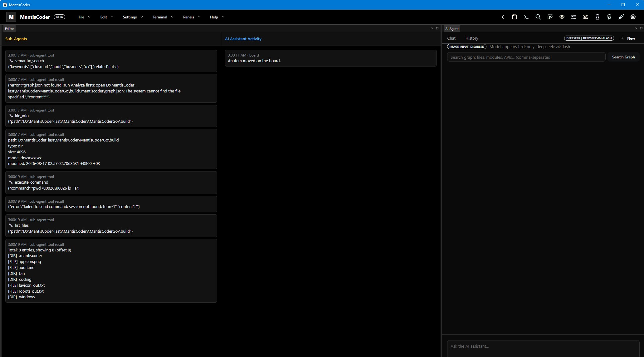
Task: Close the AI Agent panel
Action: tap(636, 28)
